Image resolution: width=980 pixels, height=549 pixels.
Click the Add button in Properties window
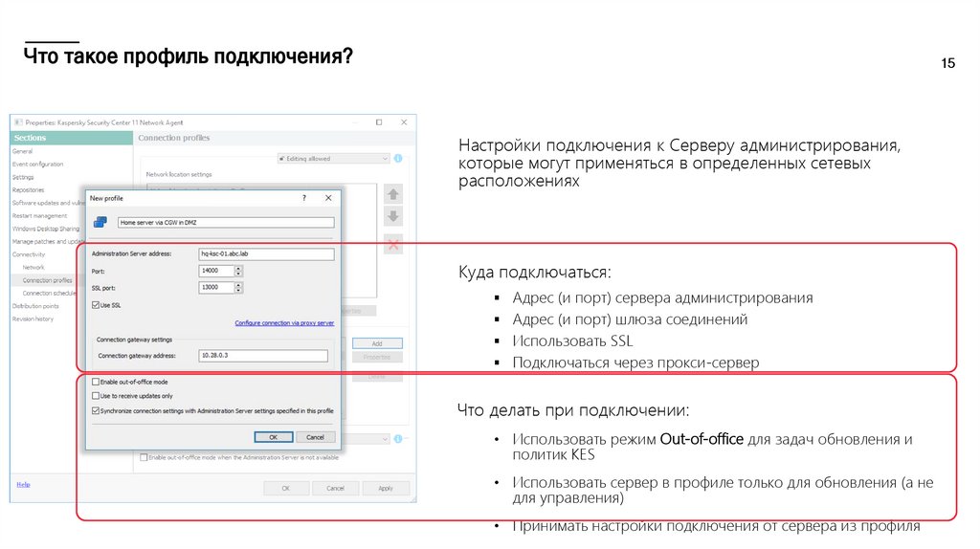tap(377, 343)
